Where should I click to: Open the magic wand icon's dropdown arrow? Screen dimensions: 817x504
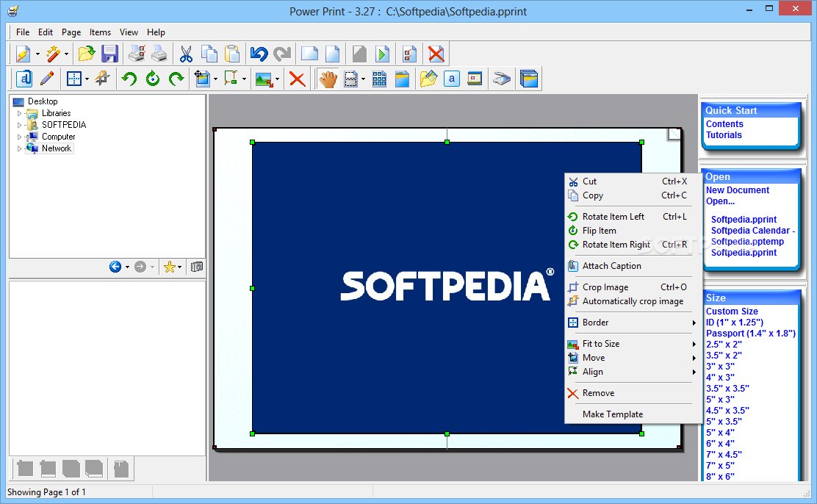pos(66,54)
